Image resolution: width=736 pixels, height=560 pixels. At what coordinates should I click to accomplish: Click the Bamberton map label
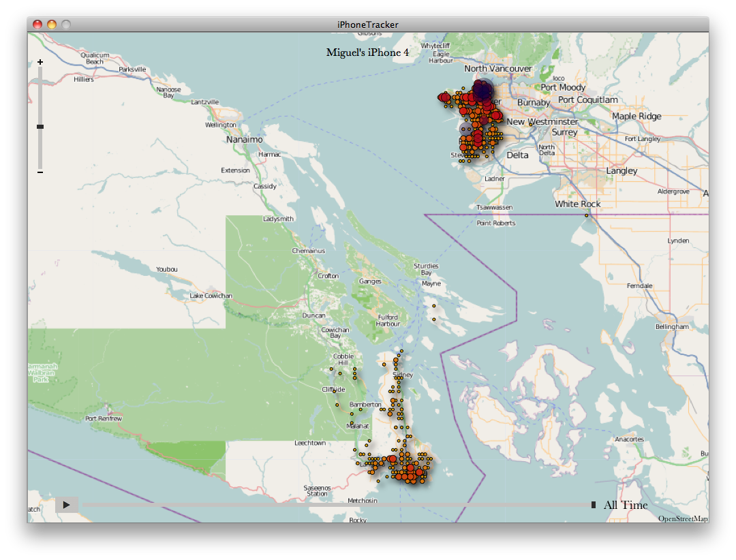tap(365, 405)
